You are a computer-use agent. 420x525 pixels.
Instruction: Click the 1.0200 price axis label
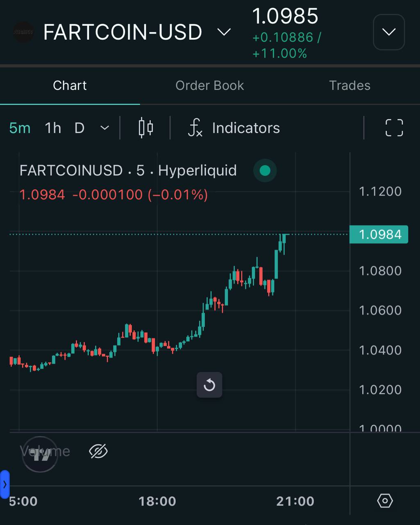pyautogui.click(x=380, y=389)
